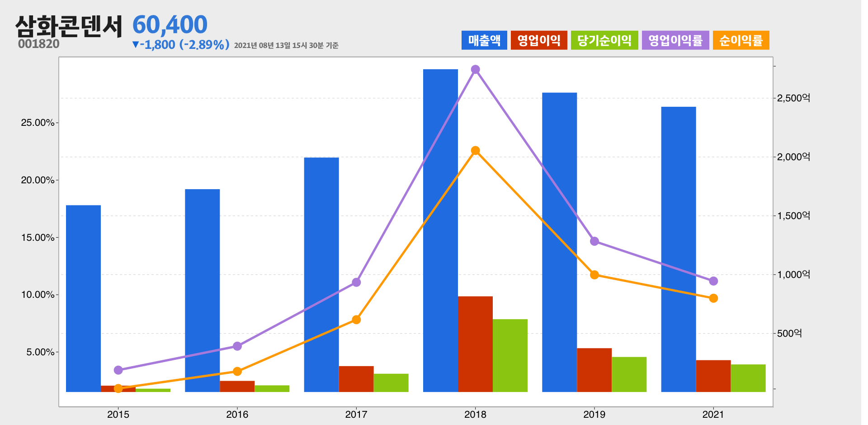Click the 2019 green net income bar
The height and width of the screenshot is (425, 868).
click(x=629, y=374)
